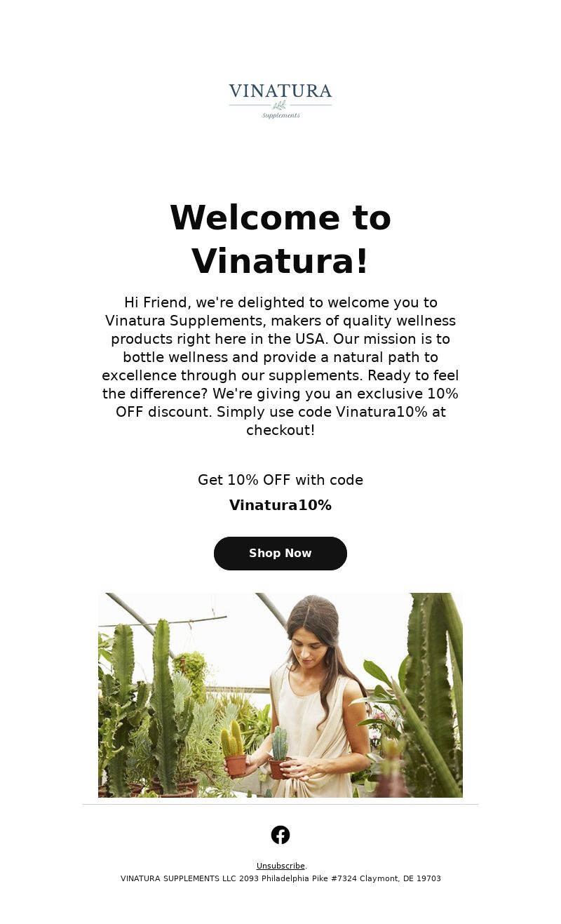Click the VINATURA SUPPLEMENTS LLC footer text
The width and height of the screenshot is (561, 924).
[179, 878]
